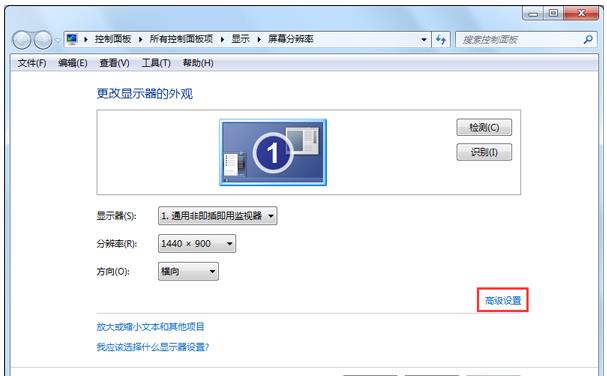Expand the 显示器(S) monitor dropdown

[x=218, y=216]
